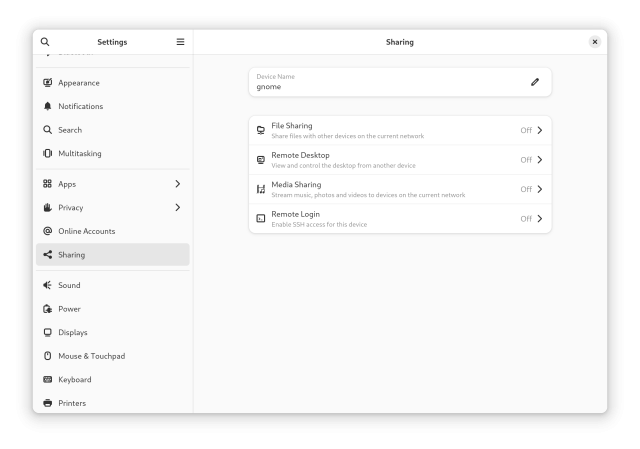Open the Printers settings panel

113,403
